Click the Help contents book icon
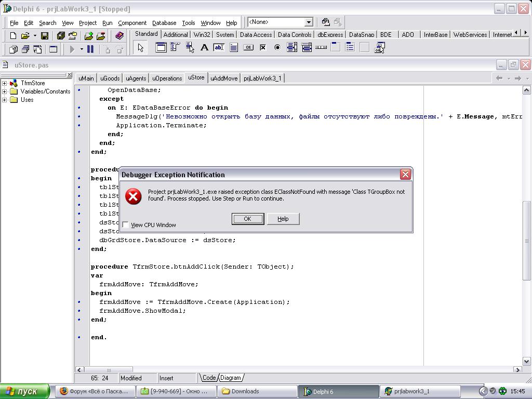Image resolution: width=532 pixels, height=399 pixels. click(119, 36)
